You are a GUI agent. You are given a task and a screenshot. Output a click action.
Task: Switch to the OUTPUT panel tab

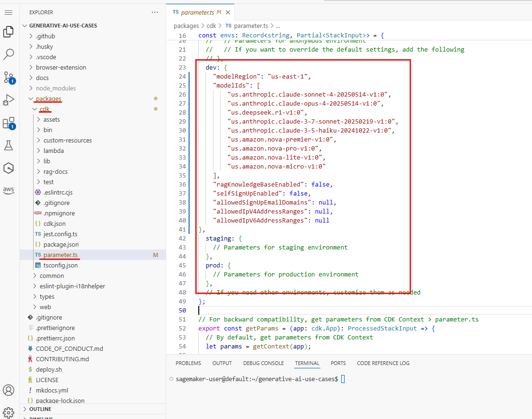[222, 363]
